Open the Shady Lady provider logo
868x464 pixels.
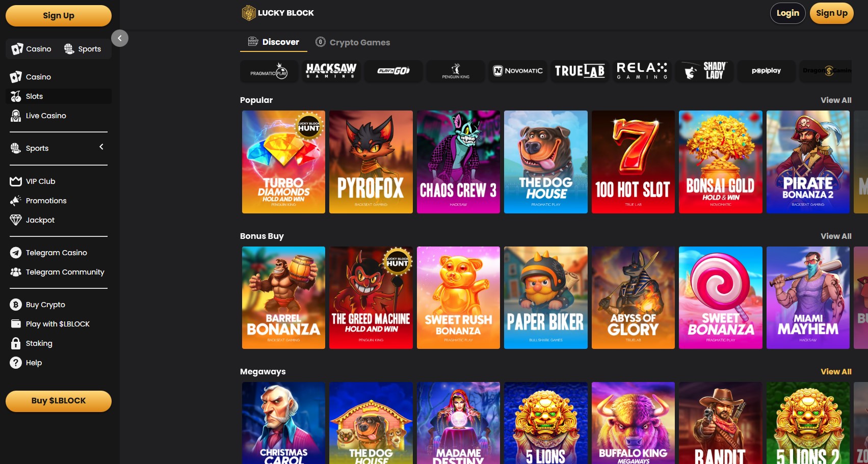[704, 71]
